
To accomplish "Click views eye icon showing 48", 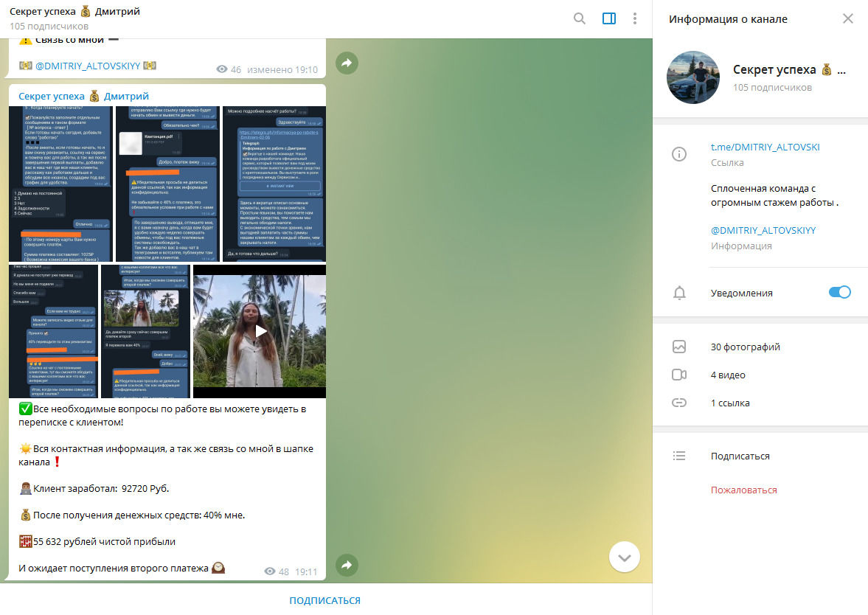I will (x=270, y=571).
